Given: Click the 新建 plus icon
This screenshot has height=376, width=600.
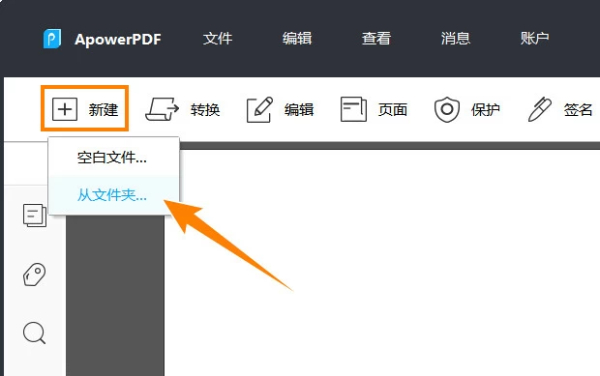Looking at the screenshot, I should (65, 109).
